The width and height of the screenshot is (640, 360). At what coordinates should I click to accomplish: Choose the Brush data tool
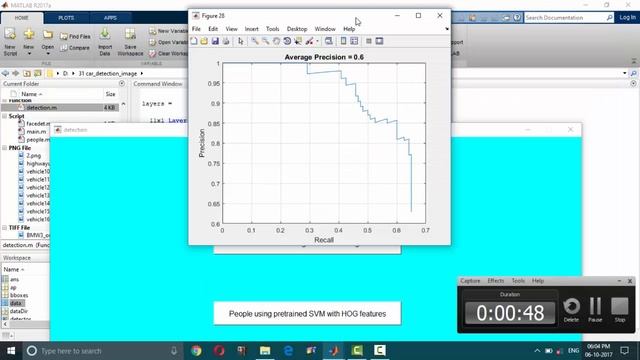click(309, 41)
